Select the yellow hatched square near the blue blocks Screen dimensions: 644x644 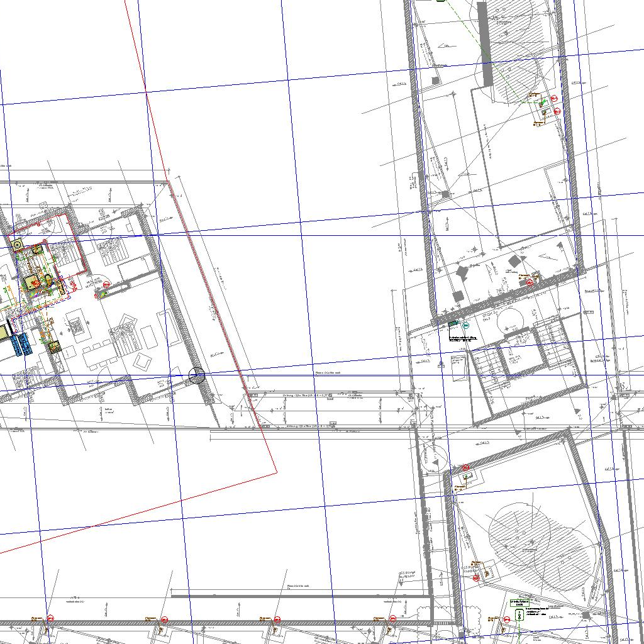(x=55, y=347)
